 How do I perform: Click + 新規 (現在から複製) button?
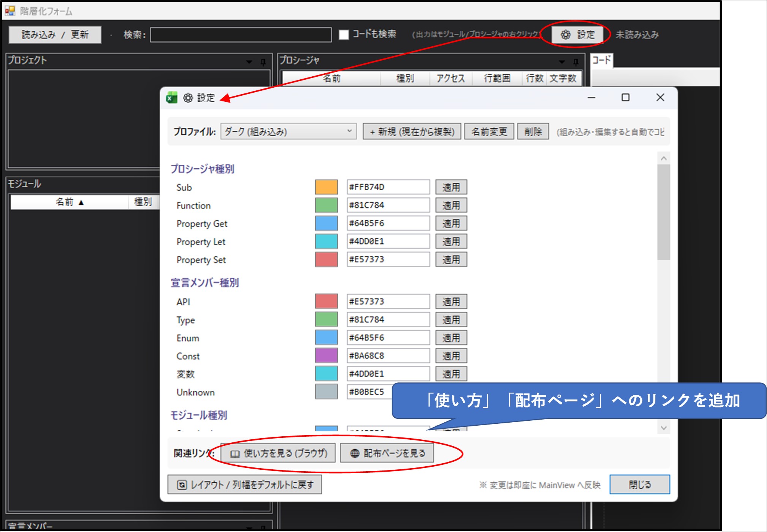tap(412, 131)
